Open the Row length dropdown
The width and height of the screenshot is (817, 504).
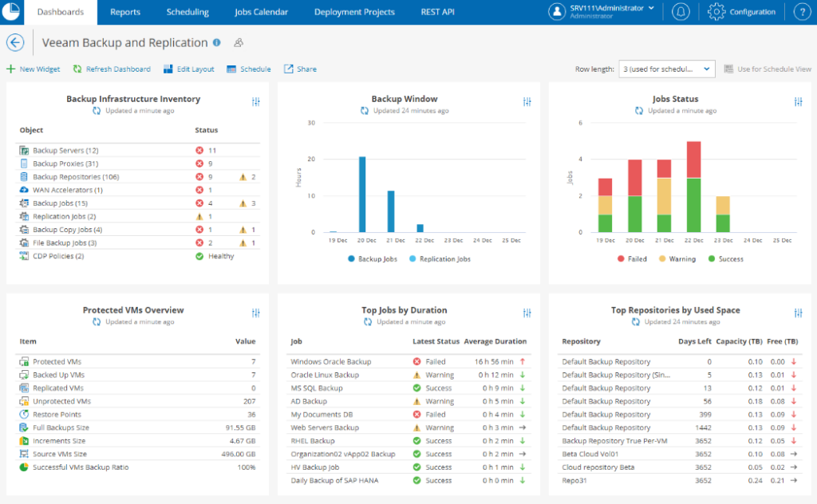tap(666, 69)
